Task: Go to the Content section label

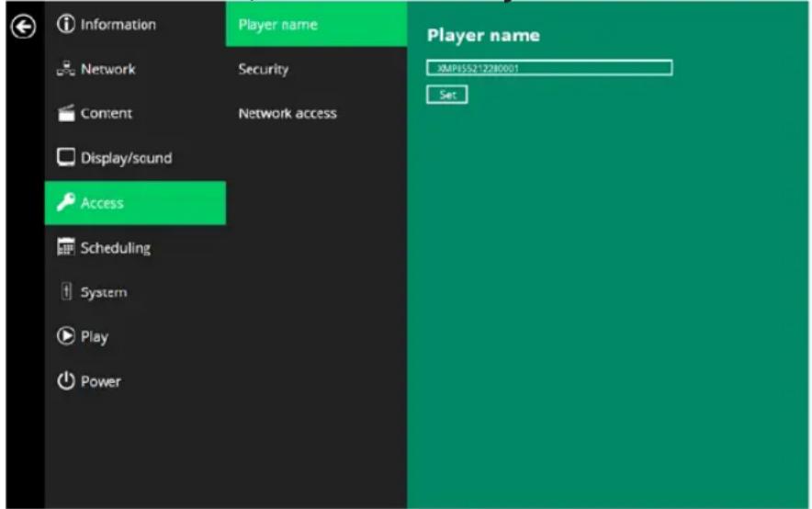Action: [107, 113]
